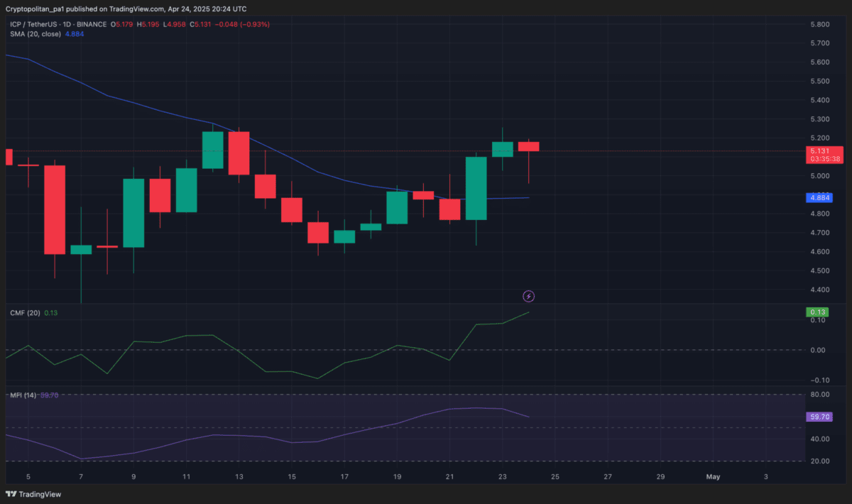Click the 4.400 price axis label
Screen dimensions: 852x504
coord(820,290)
